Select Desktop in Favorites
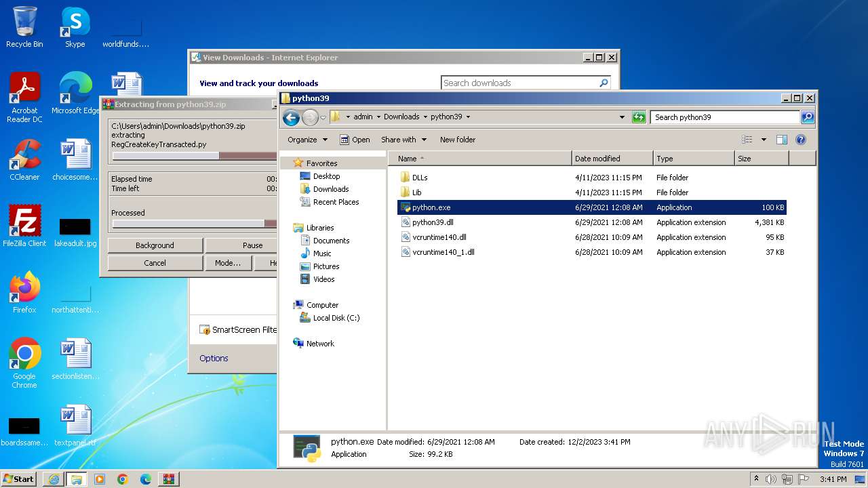The image size is (868, 488). (326, 176)
